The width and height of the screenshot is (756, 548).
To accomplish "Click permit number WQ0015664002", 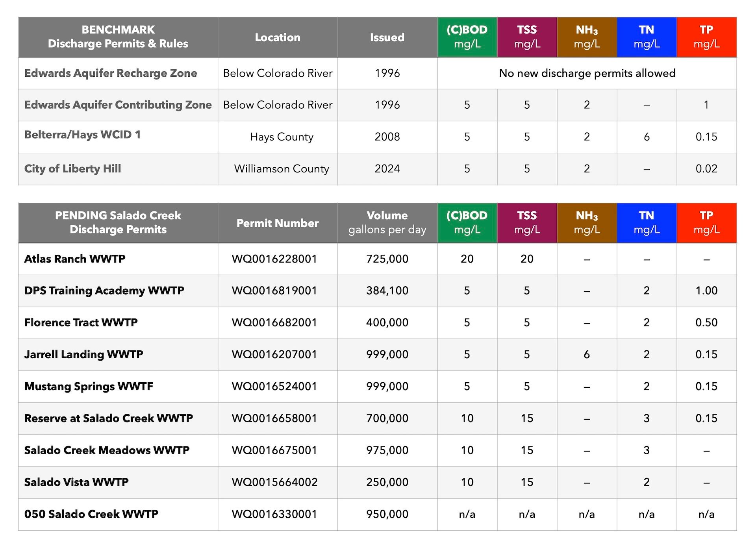I will (274, 482).
